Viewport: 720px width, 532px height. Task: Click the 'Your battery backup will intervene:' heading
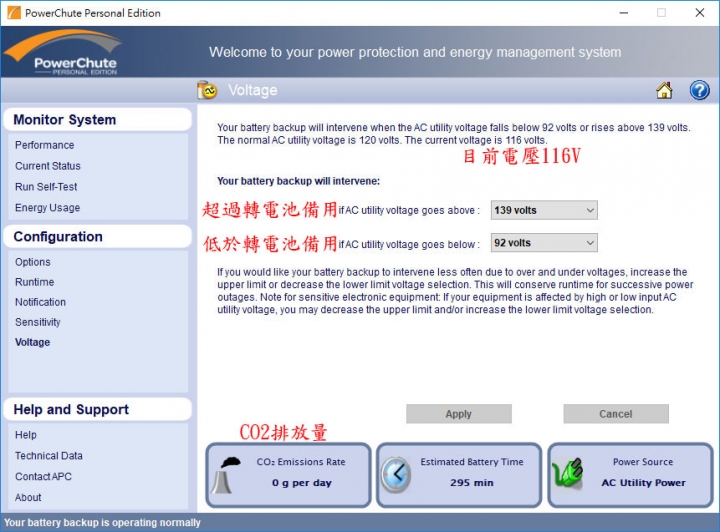click(298, 181)
